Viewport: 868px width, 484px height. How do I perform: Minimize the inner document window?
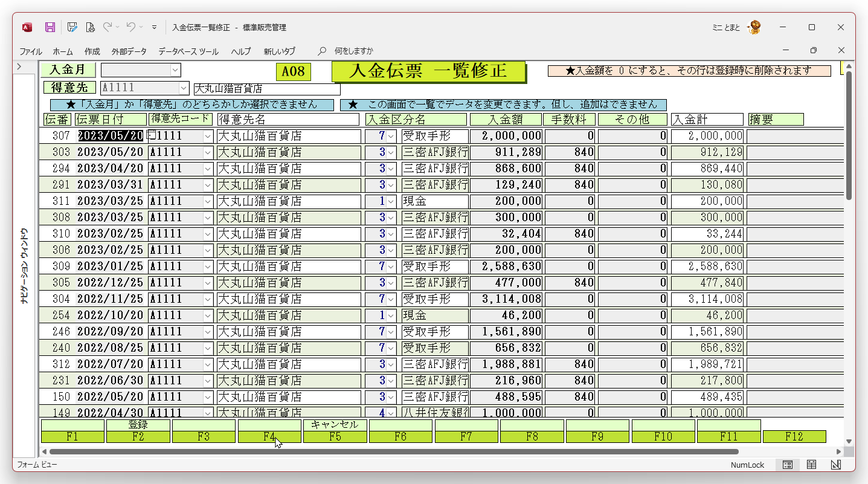(x=786, y=51)
